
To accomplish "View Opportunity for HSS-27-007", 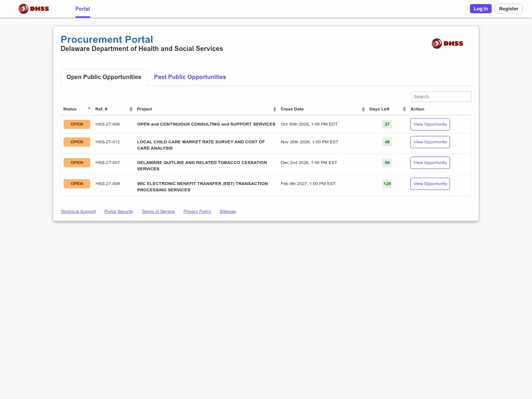I will (x=430, y=163).
